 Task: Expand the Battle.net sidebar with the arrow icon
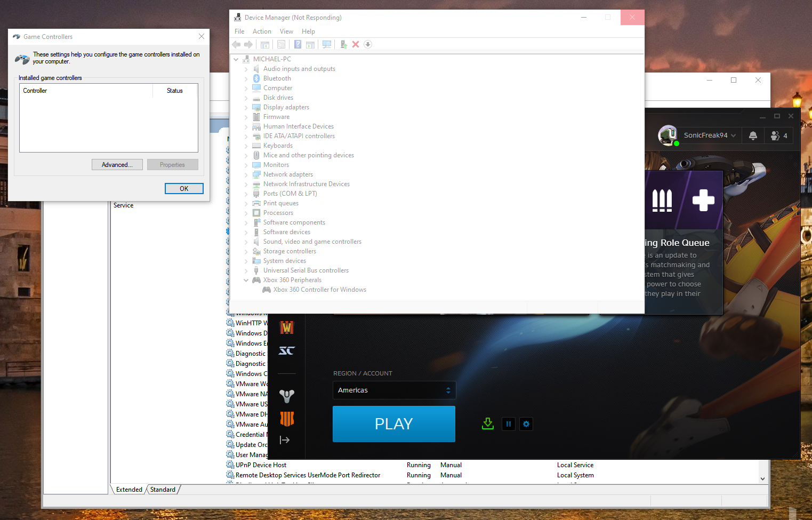coord(285,440)
